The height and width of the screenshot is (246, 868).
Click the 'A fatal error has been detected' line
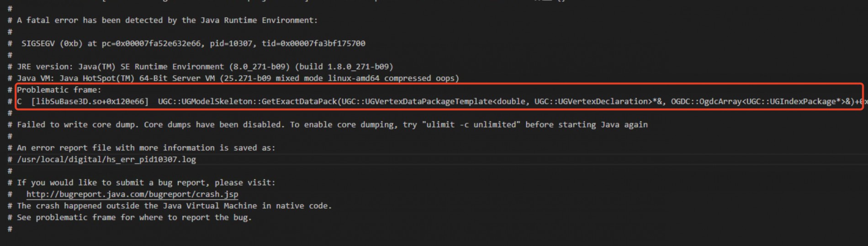pyautogui.click(x=167, y=20)
